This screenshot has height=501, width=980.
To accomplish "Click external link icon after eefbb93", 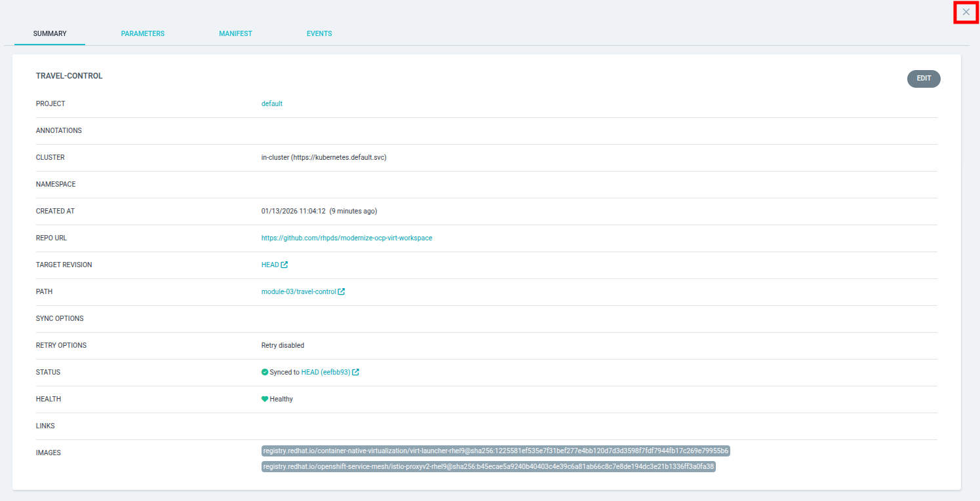I will (356, 372).
